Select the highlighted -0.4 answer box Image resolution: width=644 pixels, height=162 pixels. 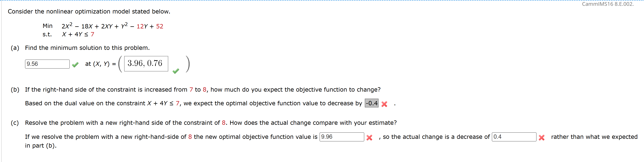coord(371,103)
